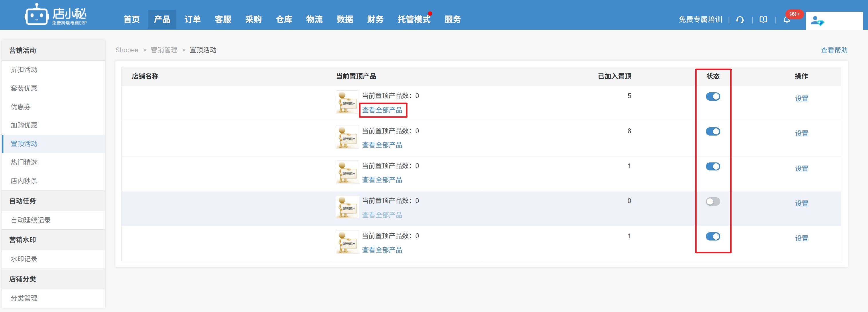Image resolution: width=868 pixels, height=312 pixels.
Task: Select 折扣活动 in the sidebar
Action: 24,70
